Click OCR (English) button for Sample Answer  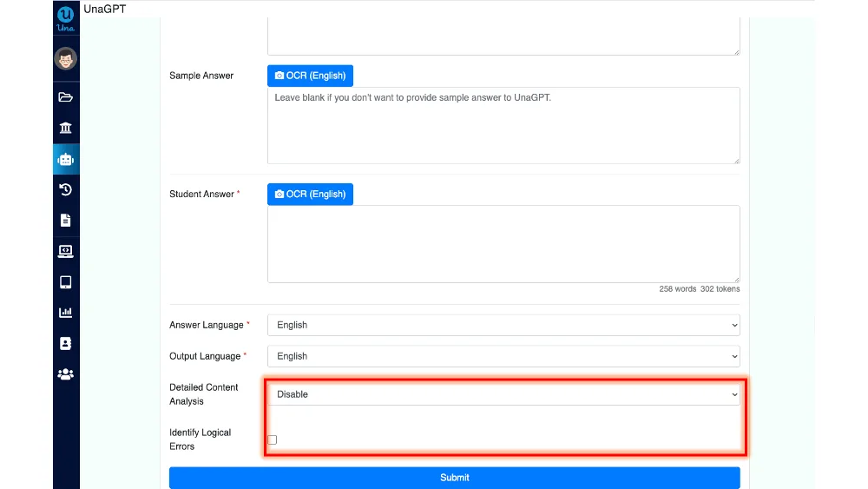click(310, 76)
